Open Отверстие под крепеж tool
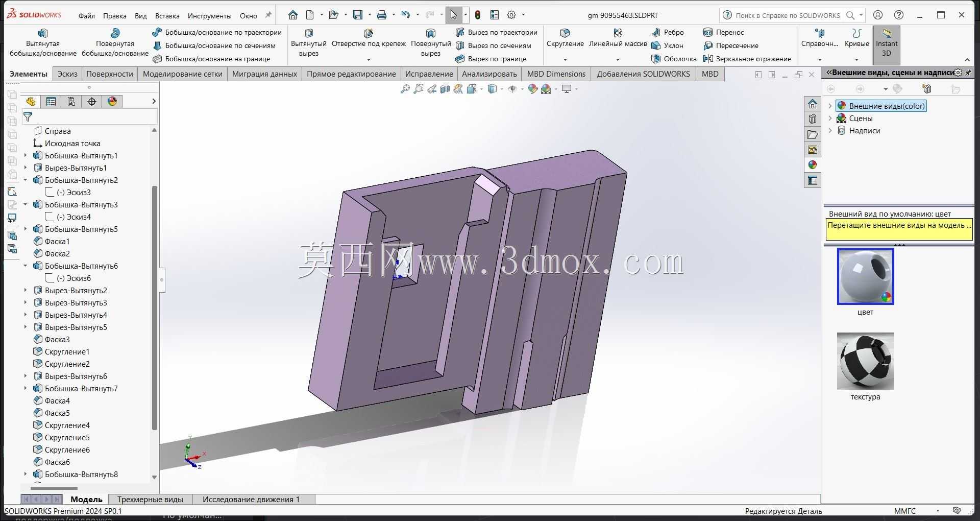Viewport: 980px width, 521px height. (369, 39)
